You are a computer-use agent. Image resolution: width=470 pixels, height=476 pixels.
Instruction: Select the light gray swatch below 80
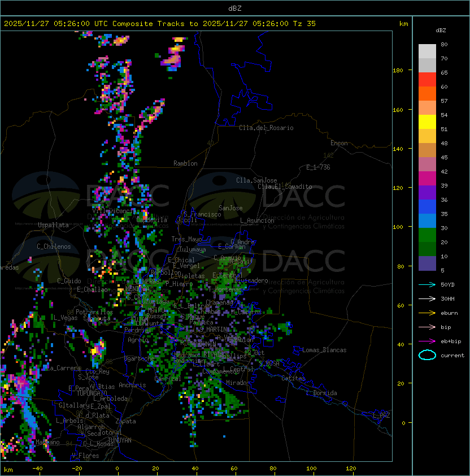click(427, 51)
